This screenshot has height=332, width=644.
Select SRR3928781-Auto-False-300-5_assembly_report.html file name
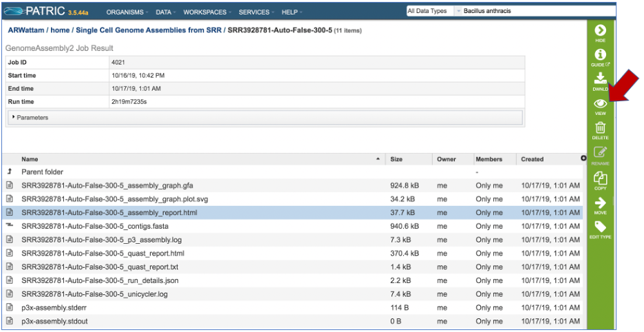tap(109, 212)
